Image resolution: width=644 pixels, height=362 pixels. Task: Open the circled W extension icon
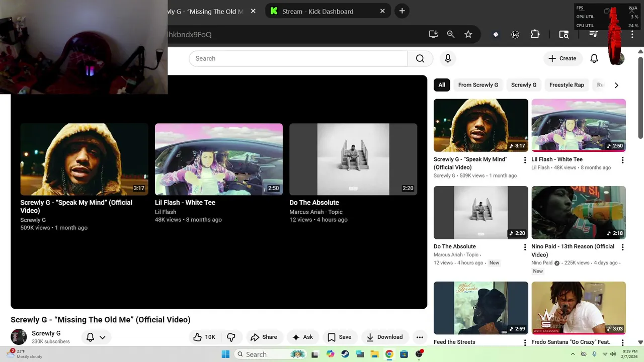[x=515, y=34]
